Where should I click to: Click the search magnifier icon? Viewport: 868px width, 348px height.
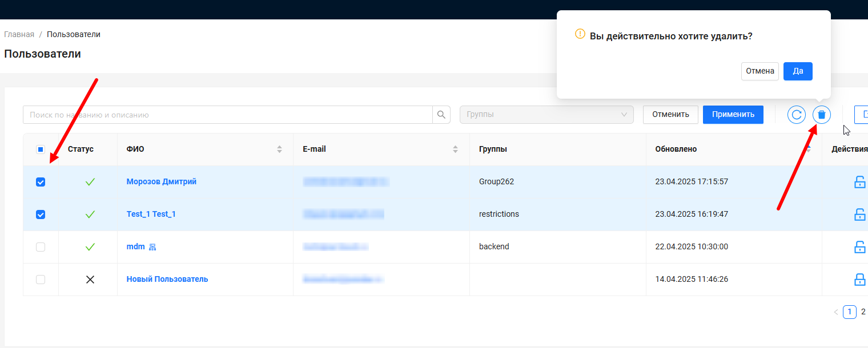[x=441, y=115]
